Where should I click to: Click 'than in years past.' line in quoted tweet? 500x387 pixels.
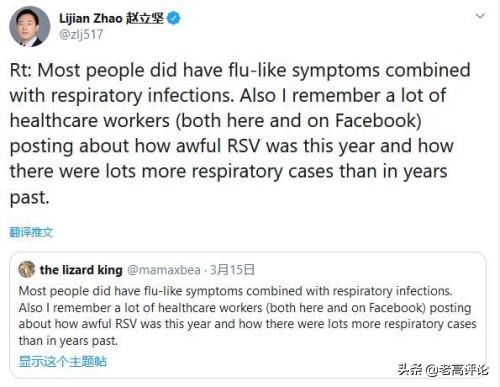pyautogui.click(x=68, y=341)
